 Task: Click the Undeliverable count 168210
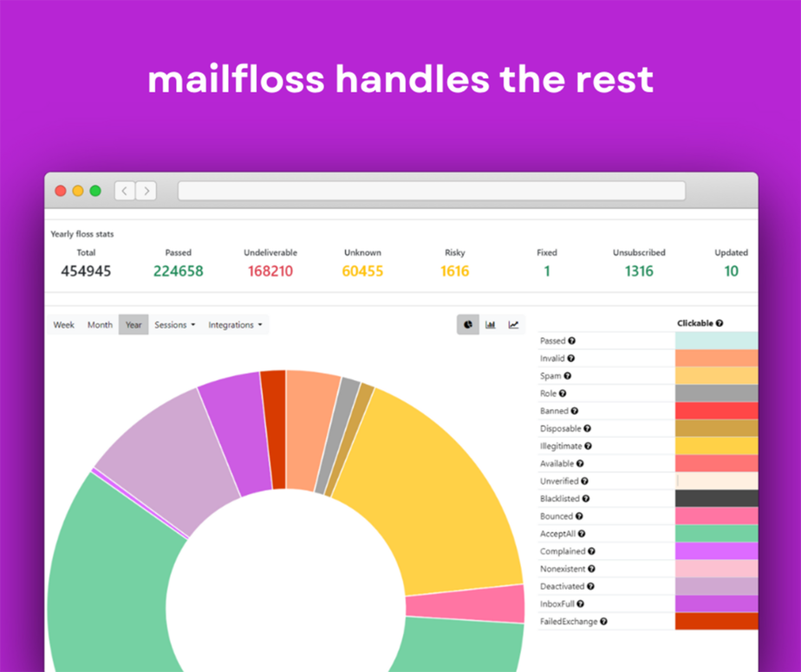270,271
